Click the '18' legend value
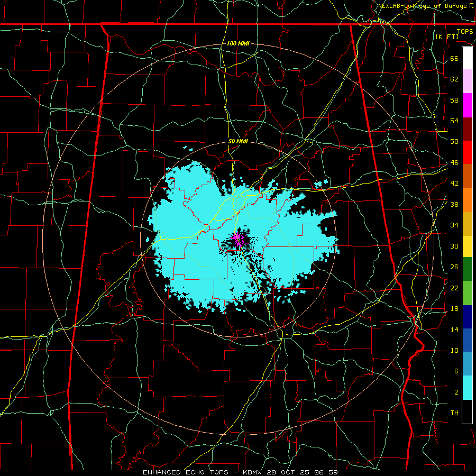The height and width of the screenshot is (476, 476). [454, 309]
